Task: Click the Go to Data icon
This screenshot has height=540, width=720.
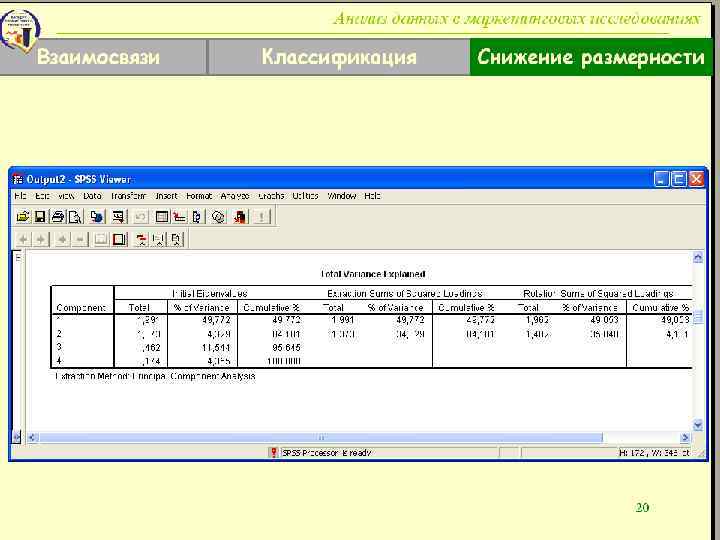Action: pos(162,216)
